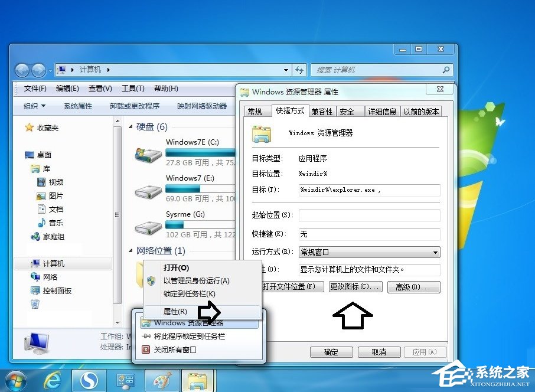Switch to the 兼容性 tab
Viewport: 535px width, 392px height.
pos(321,110)
